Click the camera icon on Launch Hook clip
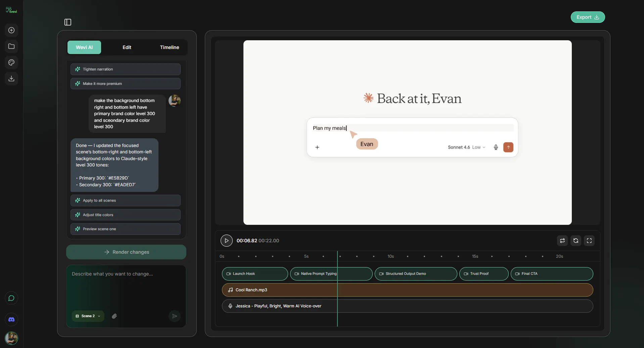This screenshot has width=644, height=348. click(229, 274)
